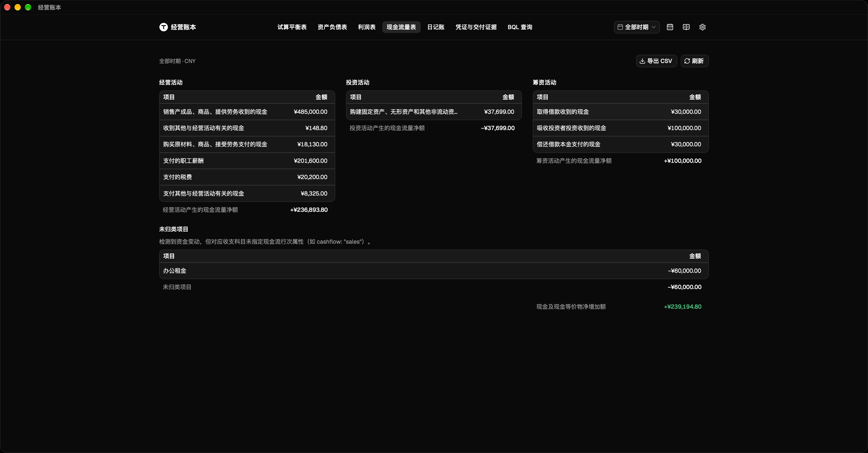Select row 支付的职工薪酬

(x=247, y=161)
